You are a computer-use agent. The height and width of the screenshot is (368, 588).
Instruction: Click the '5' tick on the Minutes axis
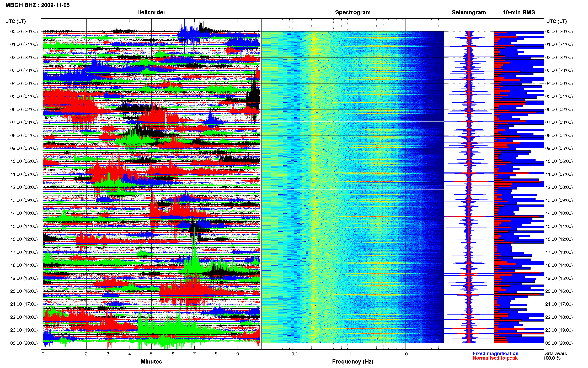151,354
